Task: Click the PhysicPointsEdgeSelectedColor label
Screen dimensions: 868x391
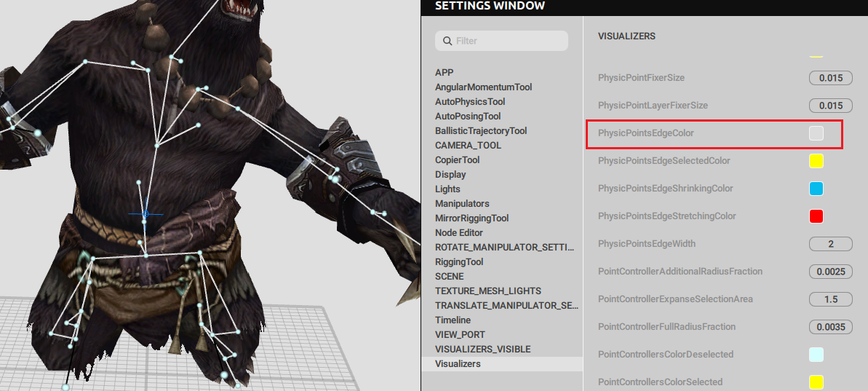Action: point(664,161)
